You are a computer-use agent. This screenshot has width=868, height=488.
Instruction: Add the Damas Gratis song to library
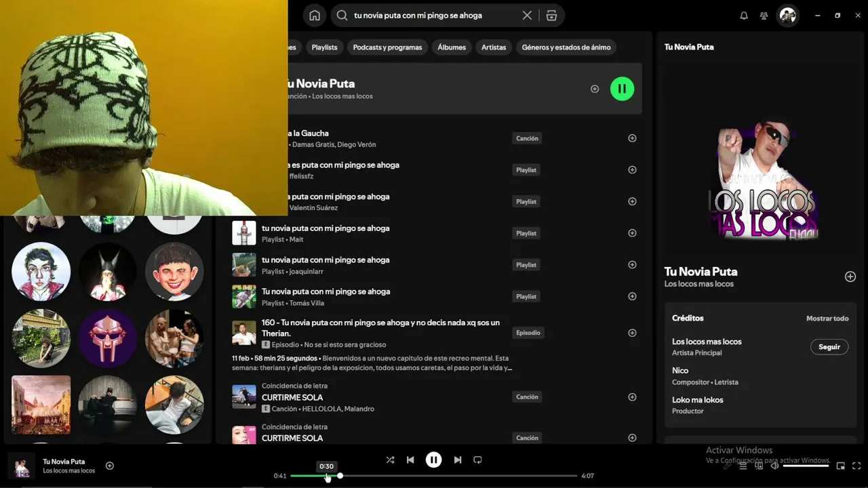[632, 138]
